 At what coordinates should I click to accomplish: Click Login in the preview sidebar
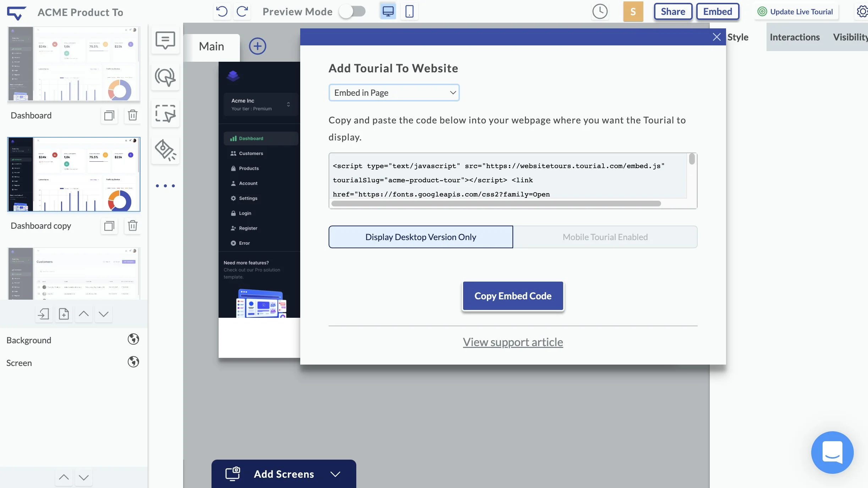point(245,213)
